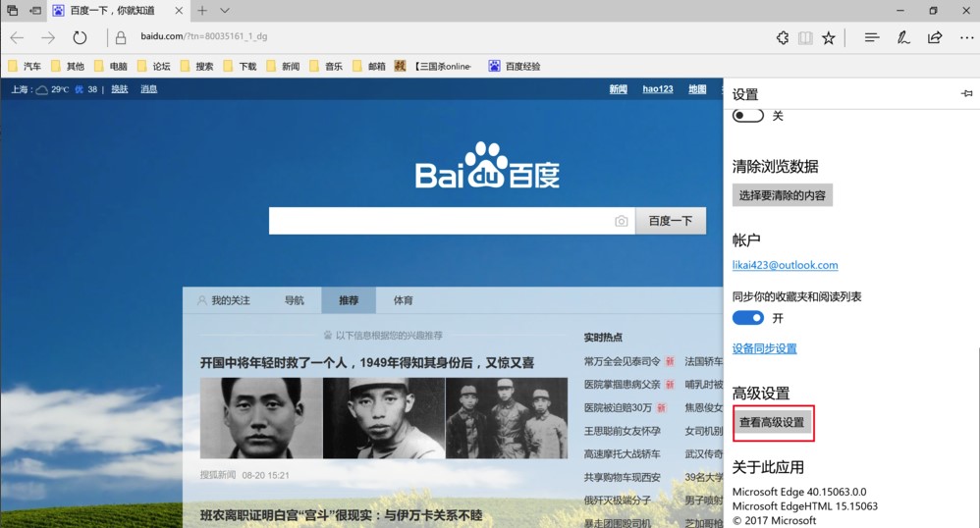This screenshot has height=528, width=980.
Task: Close the 百度一下 tab
Action: pos(179,11)
